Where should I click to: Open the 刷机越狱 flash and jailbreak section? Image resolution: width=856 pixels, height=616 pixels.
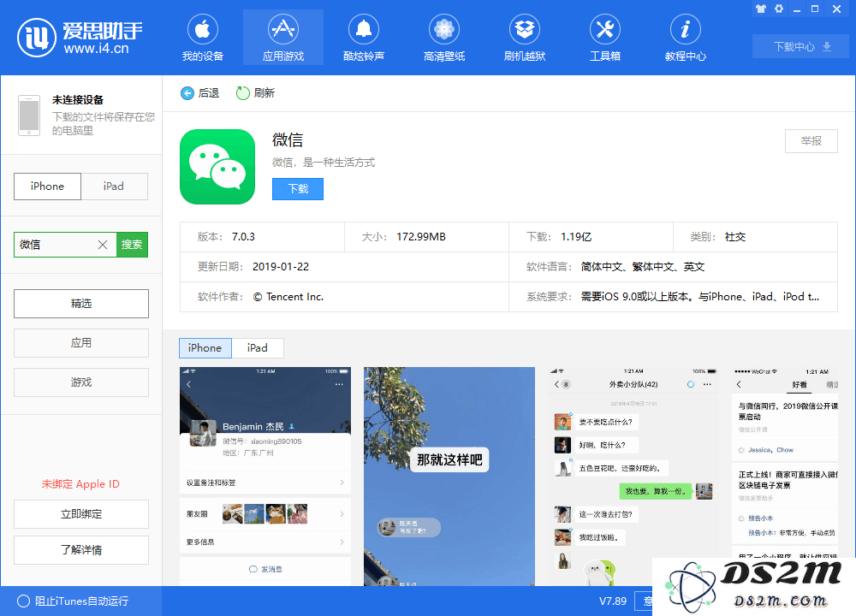(525, 38)
